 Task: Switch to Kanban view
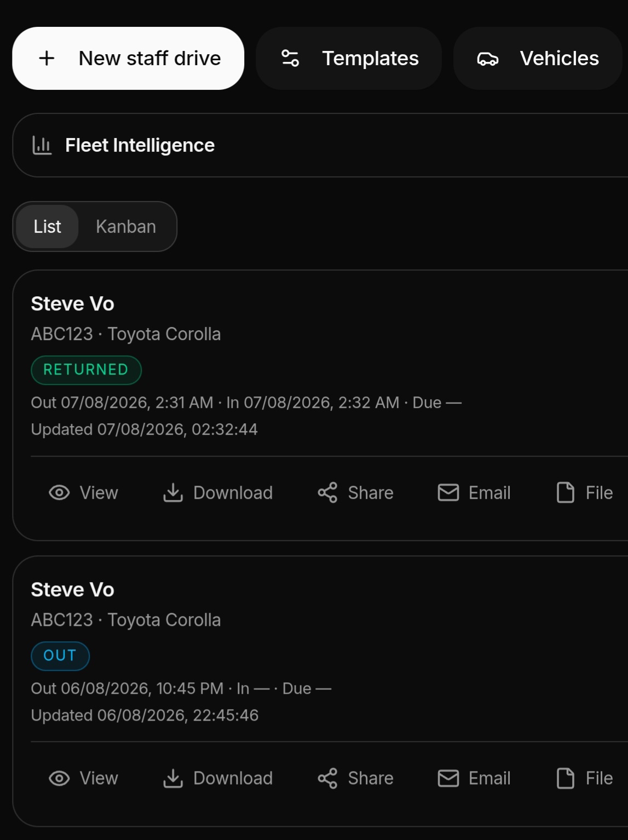tap(126, 226)
